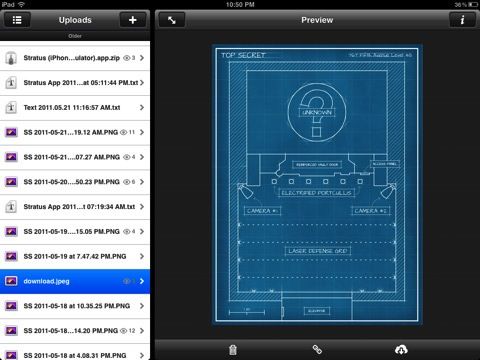480x360 pixels.
Task: Open SS 2011-05-20 50.23 PM.PNG entry
Action: [75, 182]
